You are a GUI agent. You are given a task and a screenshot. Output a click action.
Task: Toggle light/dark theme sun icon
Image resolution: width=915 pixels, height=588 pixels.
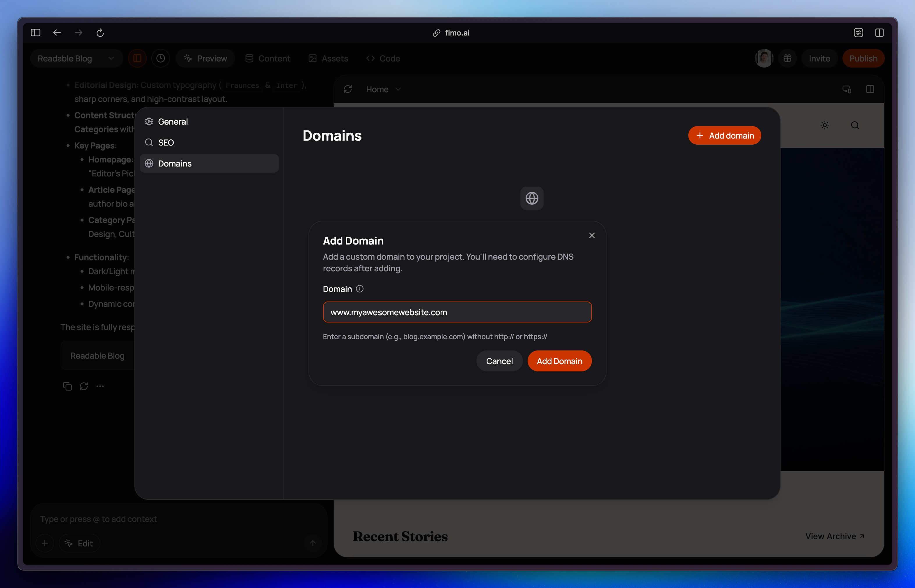[824, 125]
